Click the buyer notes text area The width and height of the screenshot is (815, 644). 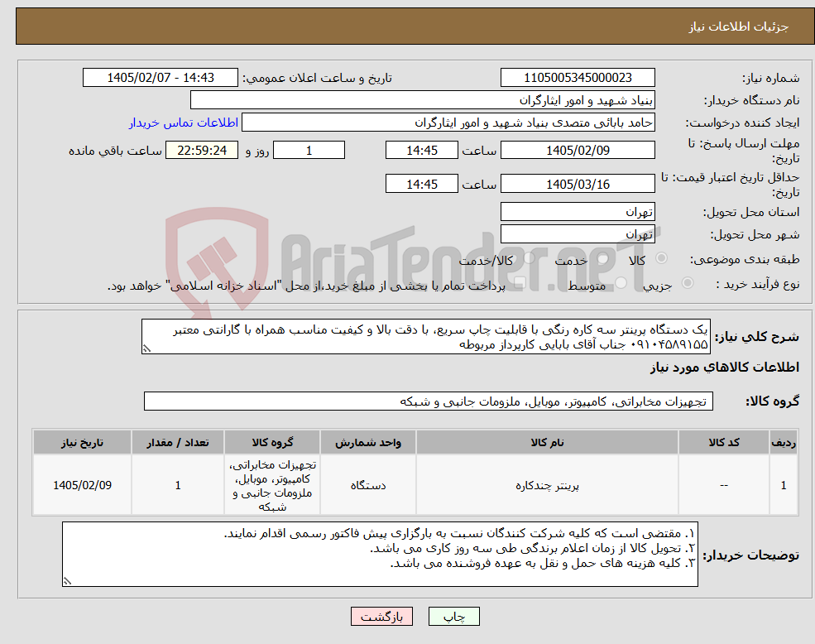click(x=380, y=555)
